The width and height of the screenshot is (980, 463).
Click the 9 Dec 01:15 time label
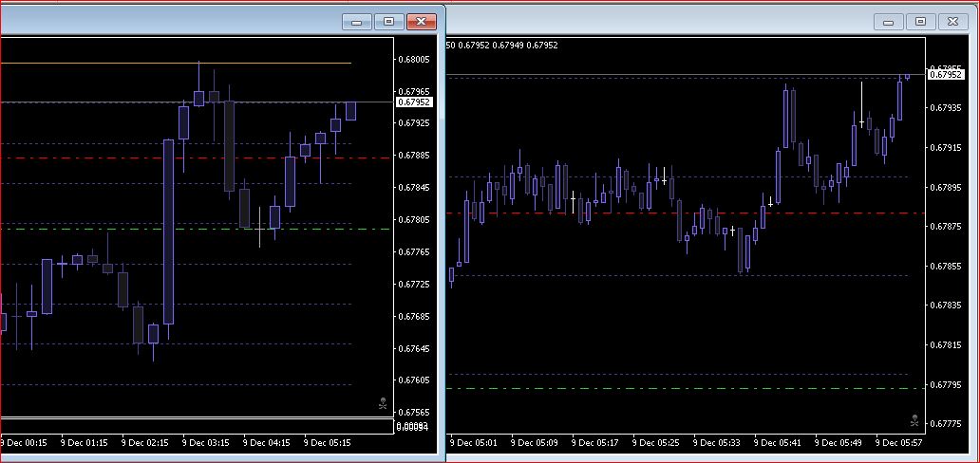click(85, 443)
